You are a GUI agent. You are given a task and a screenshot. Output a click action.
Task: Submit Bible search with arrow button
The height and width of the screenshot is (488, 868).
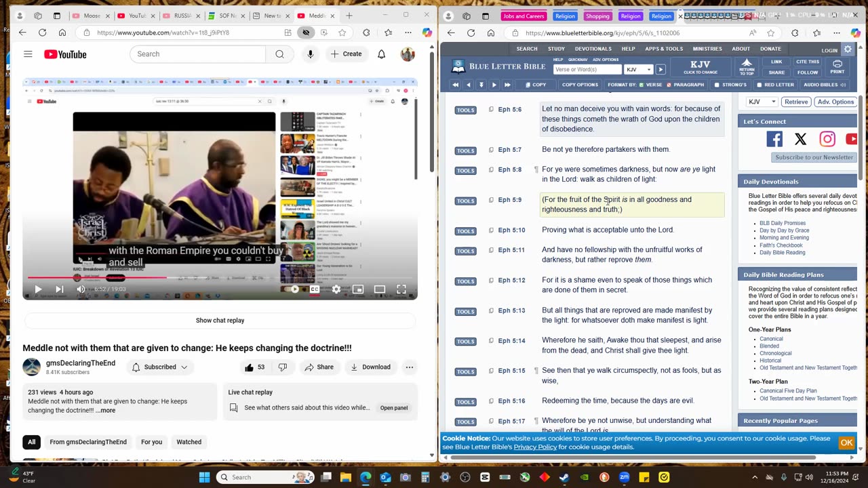pyautogui.click(x=660, y=69)
